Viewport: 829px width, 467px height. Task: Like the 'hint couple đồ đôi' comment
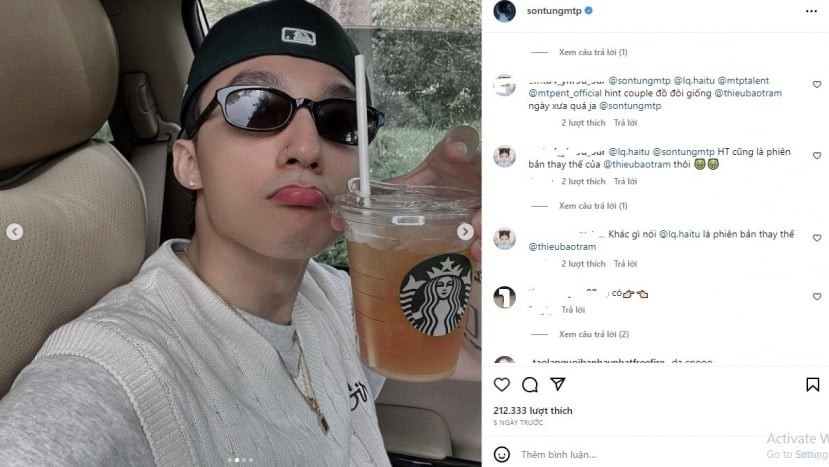817,84
